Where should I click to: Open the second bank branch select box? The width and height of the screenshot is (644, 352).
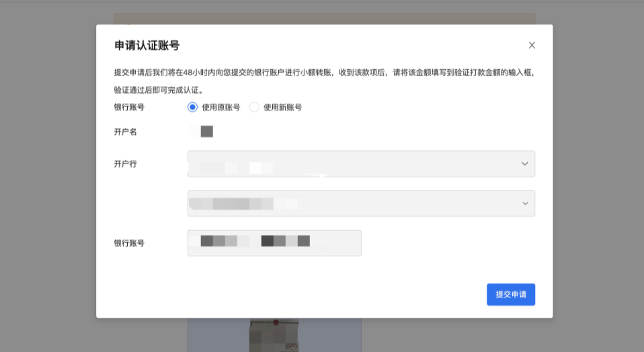click(x=350, y=203)
